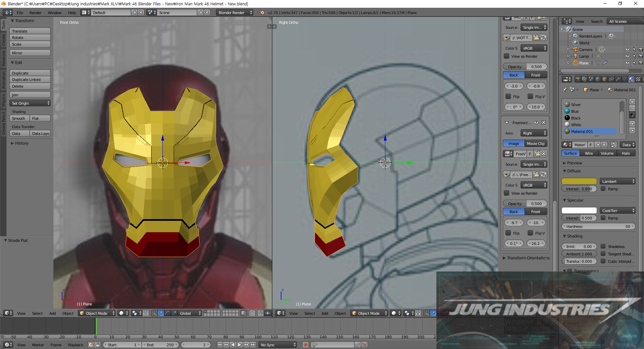Click the Smooth shading button
Viewport: 644px width, 349px height.
[19, 118]
